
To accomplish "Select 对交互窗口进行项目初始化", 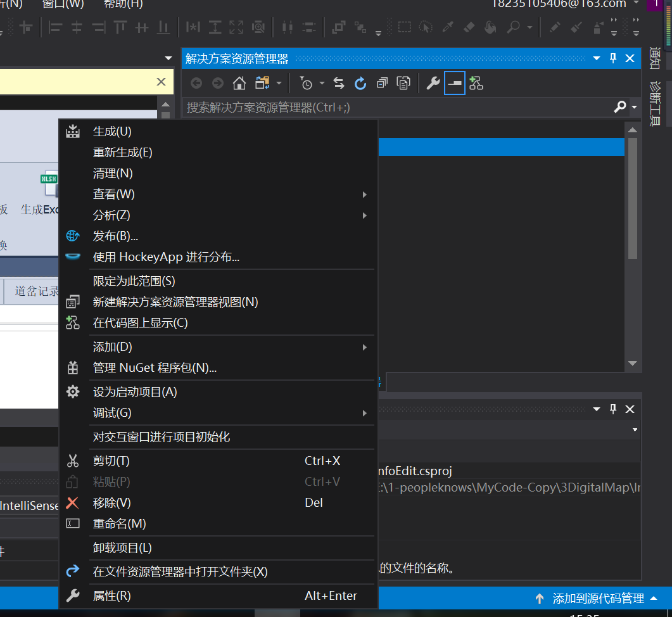I will (219, 437).
